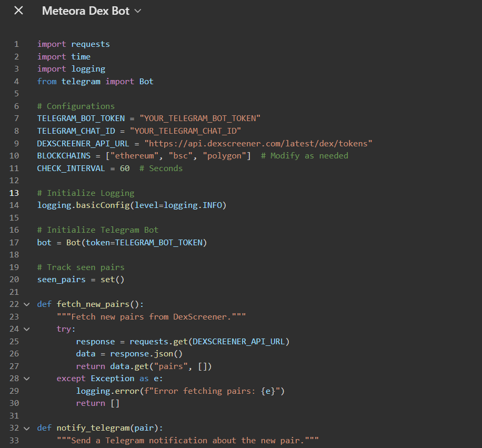Image resolution: width=482 pixels, height=448 pixels.
Task: Click the line number 33 in the gutter
Action: (14, 440)
